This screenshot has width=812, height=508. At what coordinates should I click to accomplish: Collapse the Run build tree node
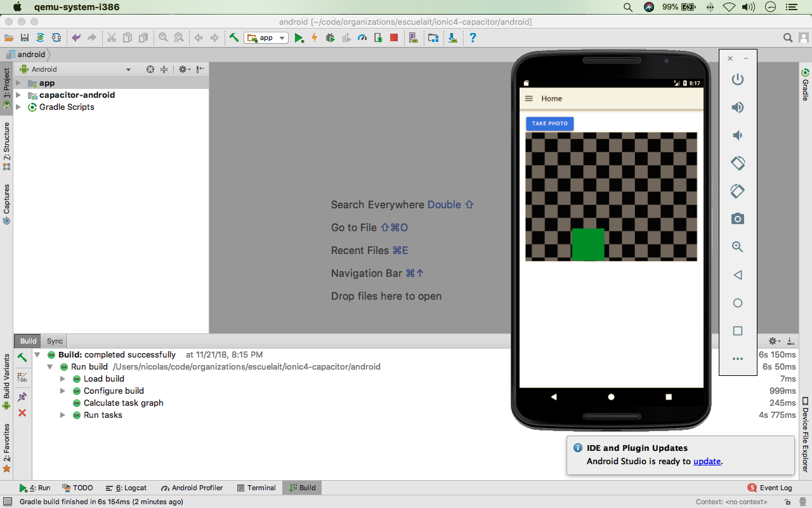point(50,366)
